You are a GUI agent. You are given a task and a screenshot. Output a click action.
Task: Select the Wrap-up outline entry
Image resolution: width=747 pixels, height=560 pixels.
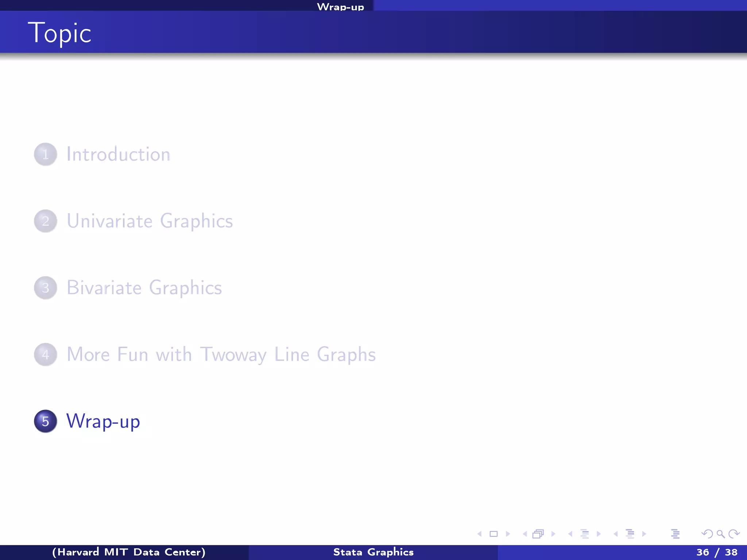[103, 421]
